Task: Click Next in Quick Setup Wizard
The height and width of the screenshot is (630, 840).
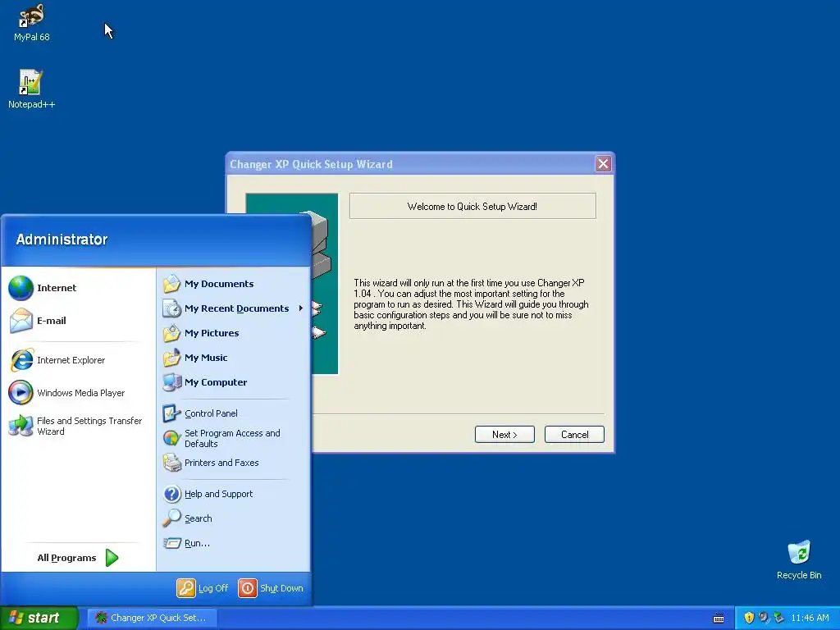Action: click(x=504, y=435)
